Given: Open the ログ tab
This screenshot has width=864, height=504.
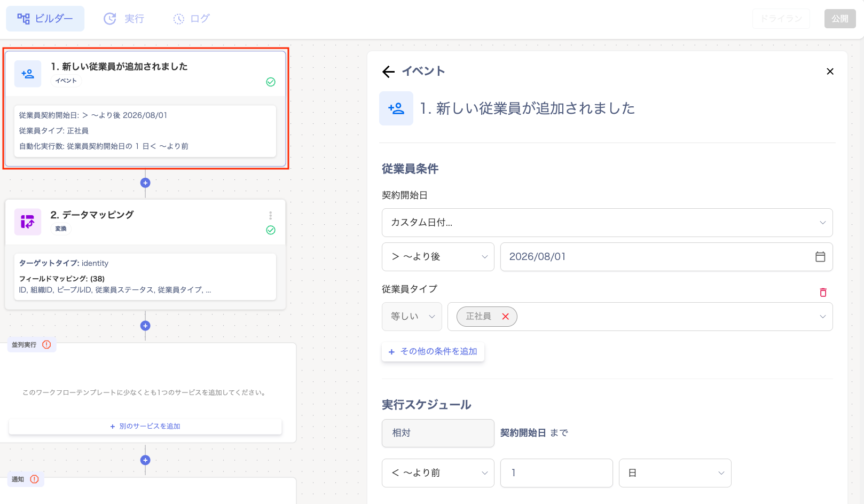Looking at the screenshot, I should tap(192, 19).
